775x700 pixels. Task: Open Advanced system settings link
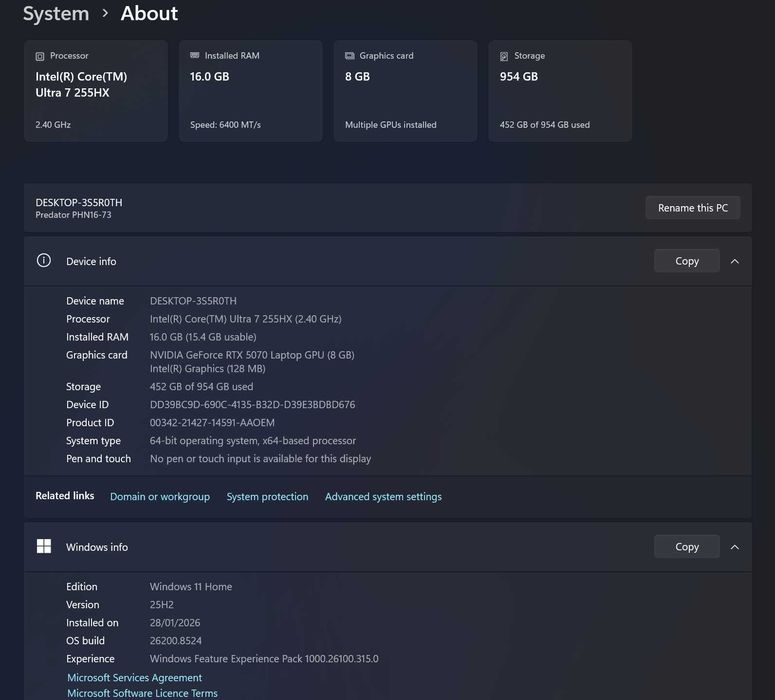click(383, 497)
